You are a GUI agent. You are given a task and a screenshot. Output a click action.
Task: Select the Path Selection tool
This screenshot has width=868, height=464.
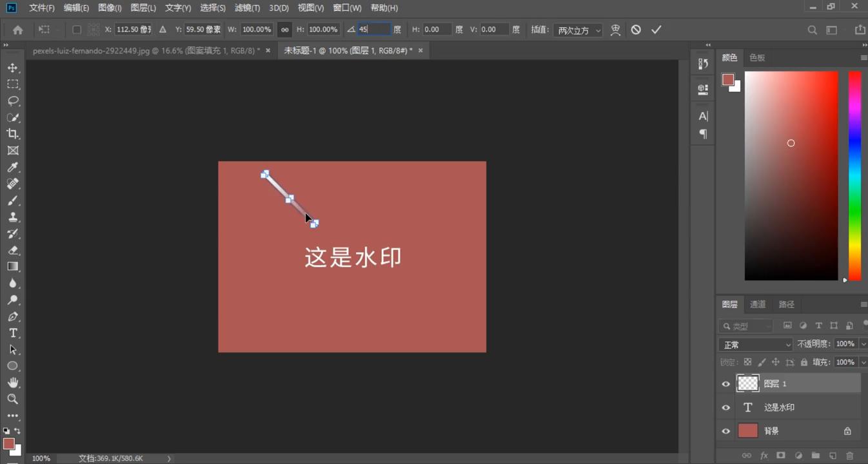[13, 349]
